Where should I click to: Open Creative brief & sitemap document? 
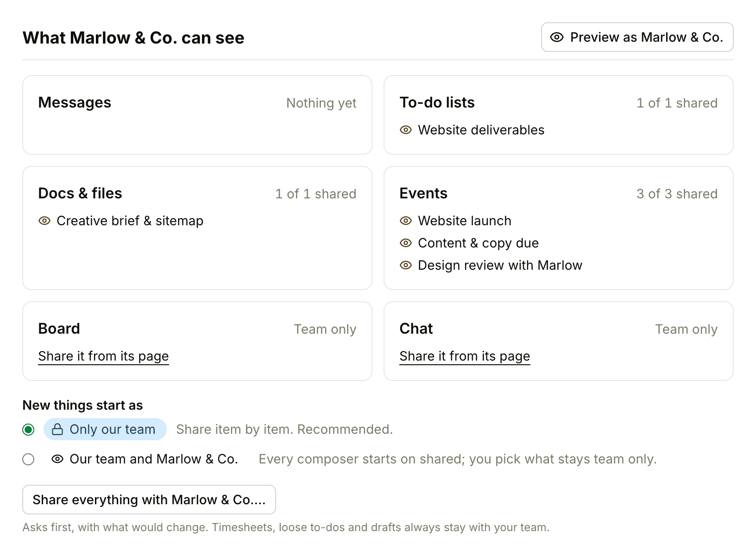pyautogui.click(x=130, y=221)
